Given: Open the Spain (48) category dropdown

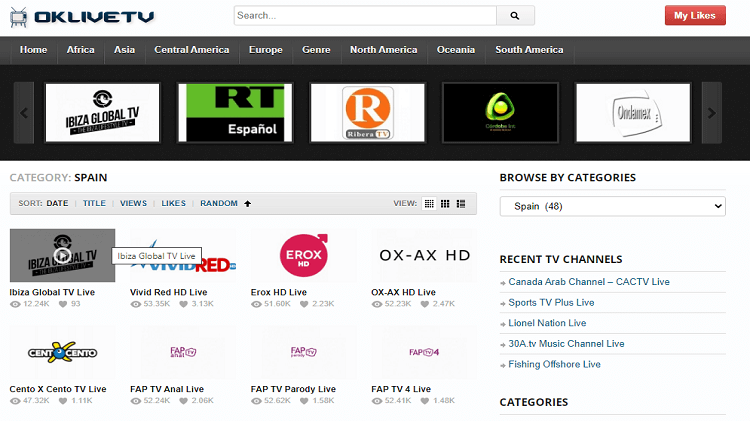Looking at the screenshot, I should (612, 206).
